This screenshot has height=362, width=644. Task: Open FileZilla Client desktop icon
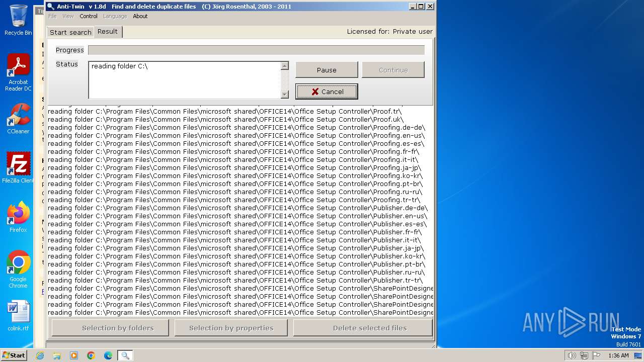click(18, 168)
